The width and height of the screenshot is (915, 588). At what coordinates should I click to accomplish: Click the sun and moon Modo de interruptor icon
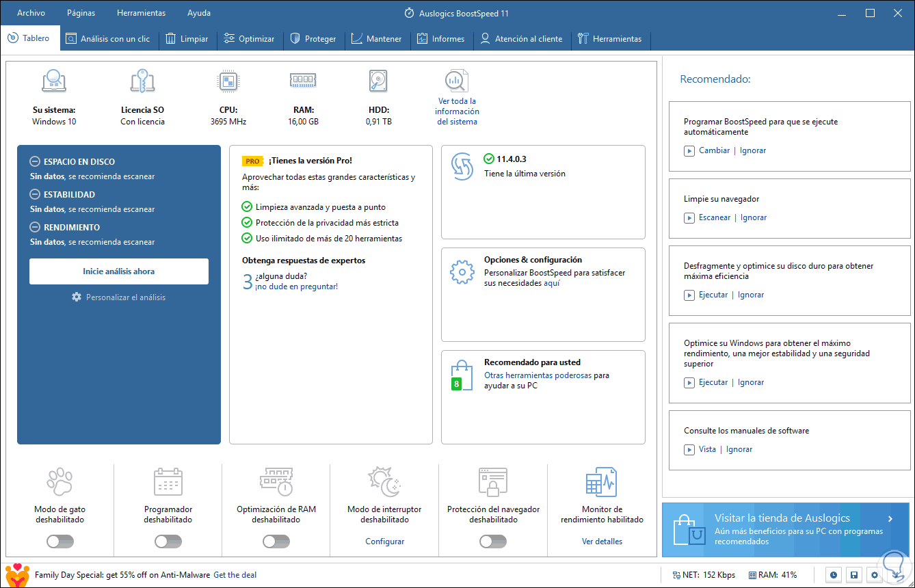point(384,481)
